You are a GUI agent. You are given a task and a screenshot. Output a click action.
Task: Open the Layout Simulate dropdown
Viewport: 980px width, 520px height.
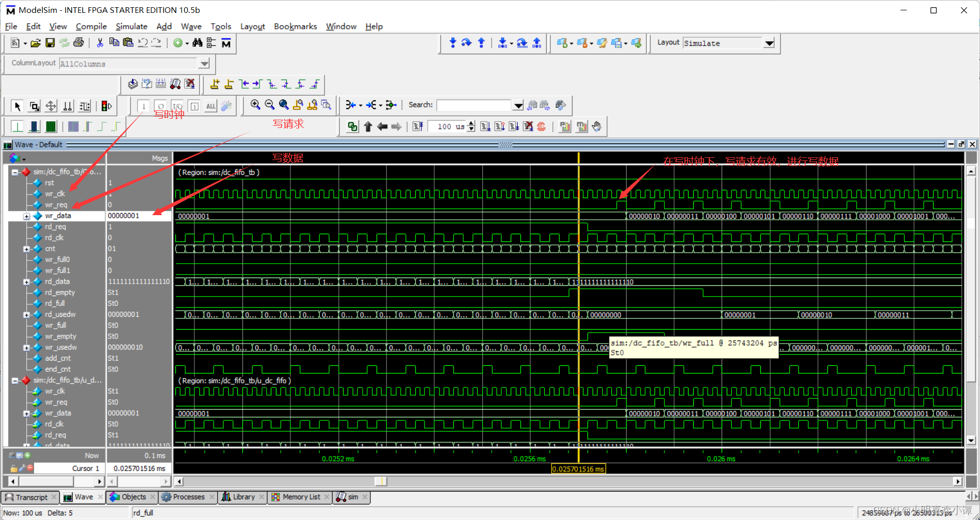(x=769, y=43)
